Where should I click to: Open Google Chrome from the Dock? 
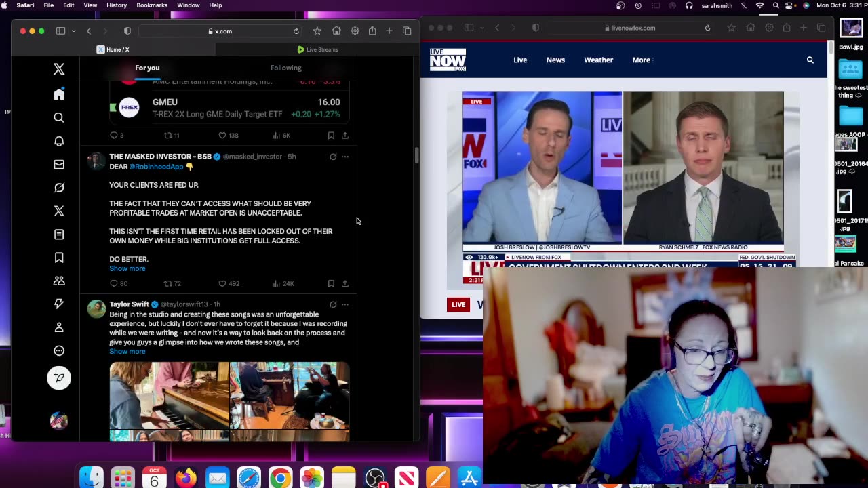tap(280, 478)
